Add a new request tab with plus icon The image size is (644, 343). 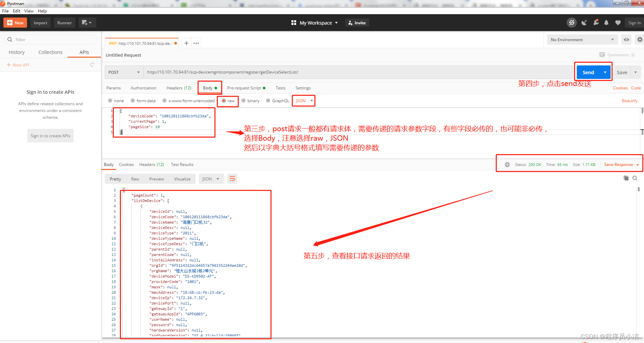tap(186, 43)
